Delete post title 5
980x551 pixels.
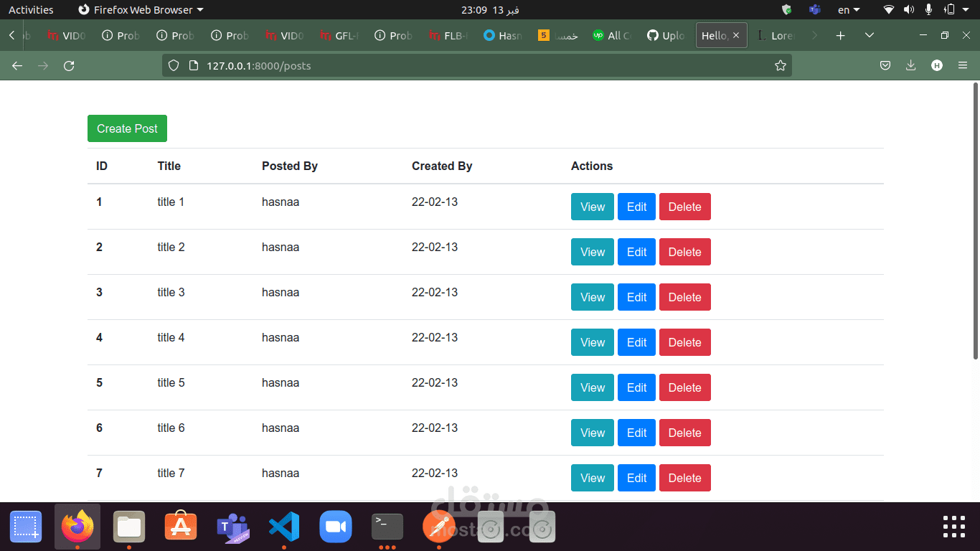pos(685,387)
